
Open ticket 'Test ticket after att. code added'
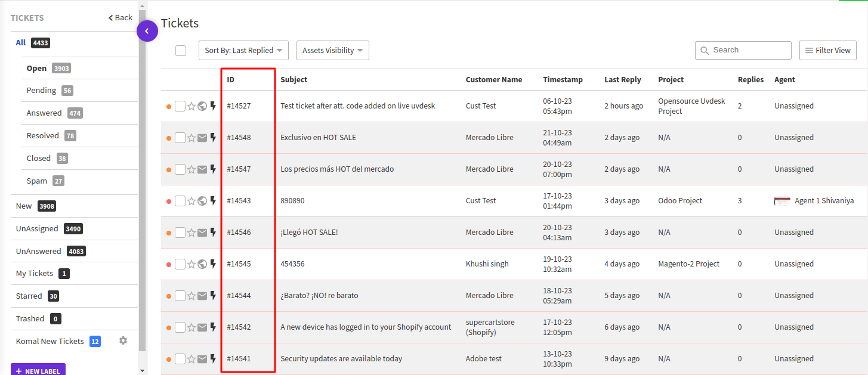pyautogui.click(x=358, y=106)
